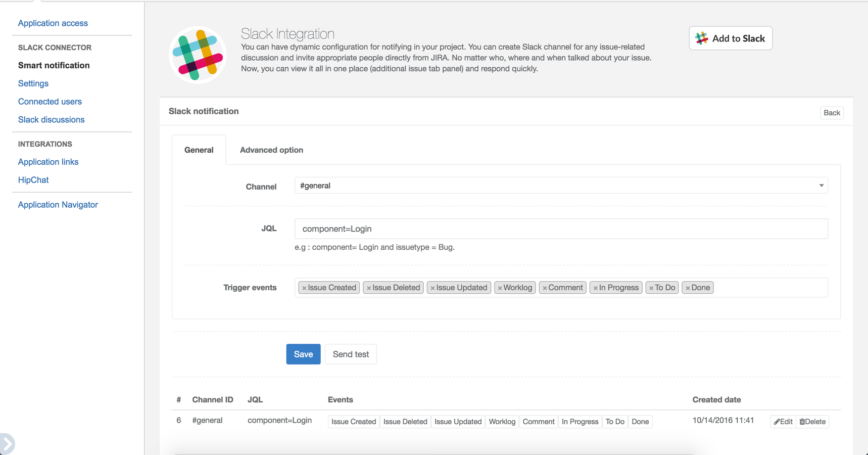Open Application access in the sidebar

[53, 23]
